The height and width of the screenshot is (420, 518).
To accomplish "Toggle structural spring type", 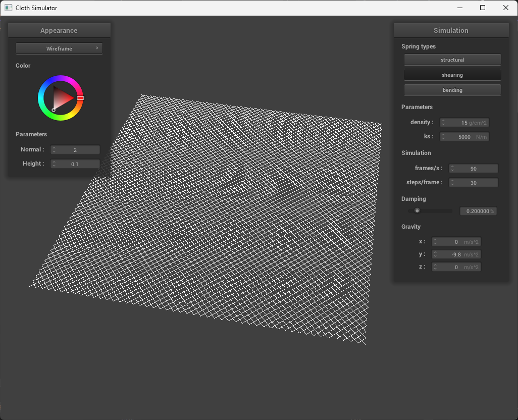I will (x=452, y=60).
